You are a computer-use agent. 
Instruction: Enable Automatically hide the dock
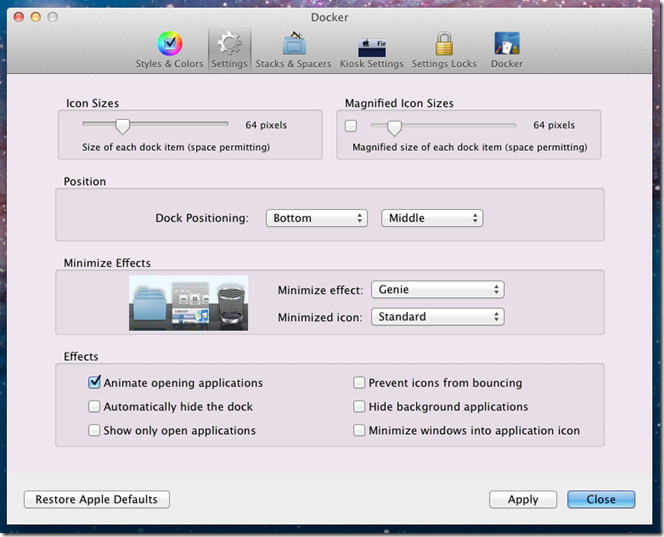pos(95,407)
